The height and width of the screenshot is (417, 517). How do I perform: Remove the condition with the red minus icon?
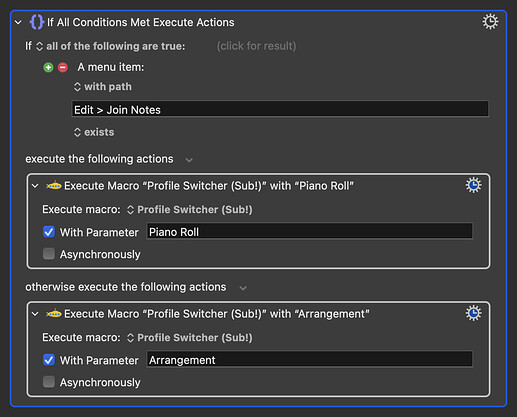(63, 67)
